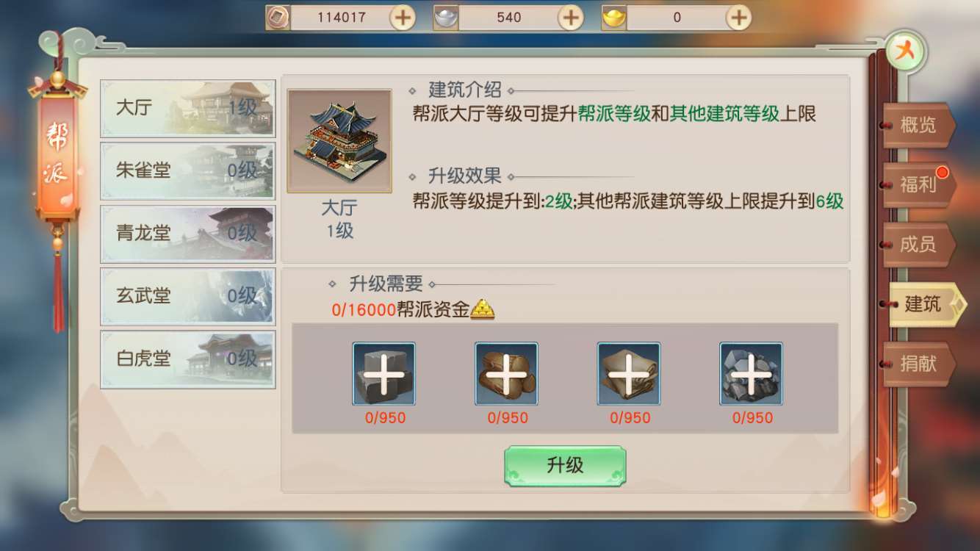The image size is (980, 551).
Task: Add cloth roll material slot
Action: coord(629,373)
